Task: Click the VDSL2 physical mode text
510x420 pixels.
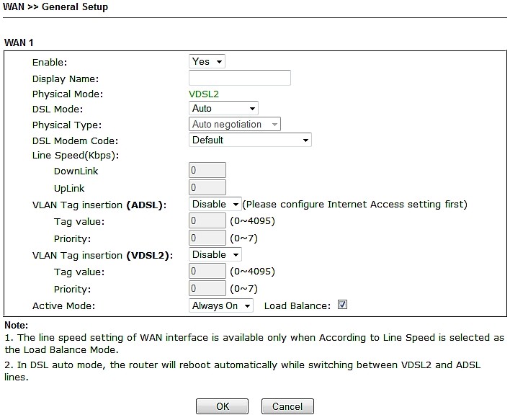Action: (x=204, y=94)
